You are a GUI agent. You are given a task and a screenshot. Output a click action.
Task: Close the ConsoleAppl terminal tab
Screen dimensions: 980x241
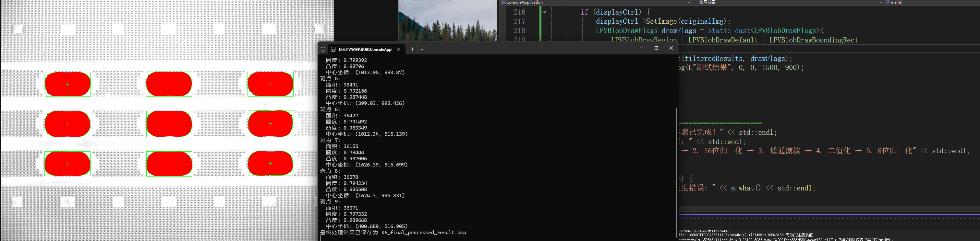click(x=399, y=49)
